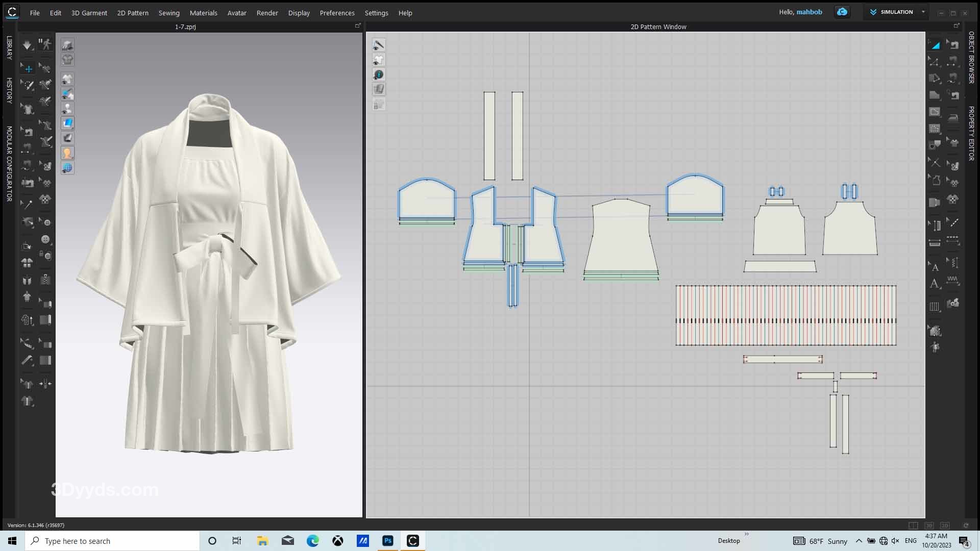
Task: Click the CLO-SET cloud icon
Action: 842,12
